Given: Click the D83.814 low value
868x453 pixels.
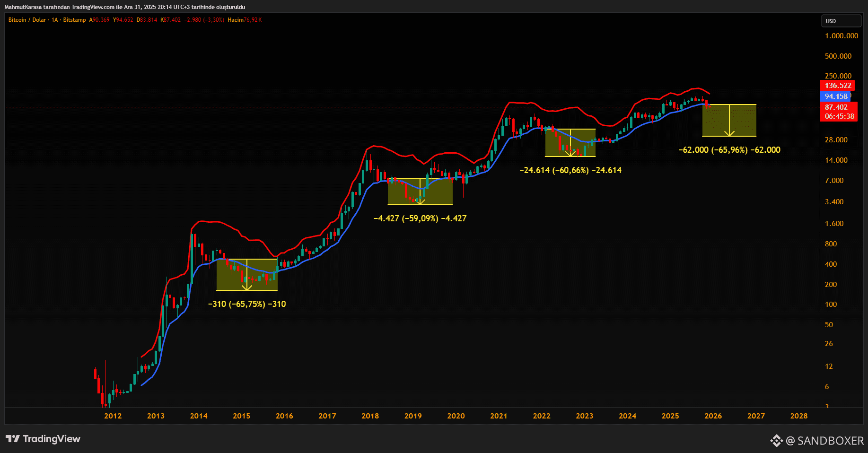Looking at the screenshot, I should [147, 20].
